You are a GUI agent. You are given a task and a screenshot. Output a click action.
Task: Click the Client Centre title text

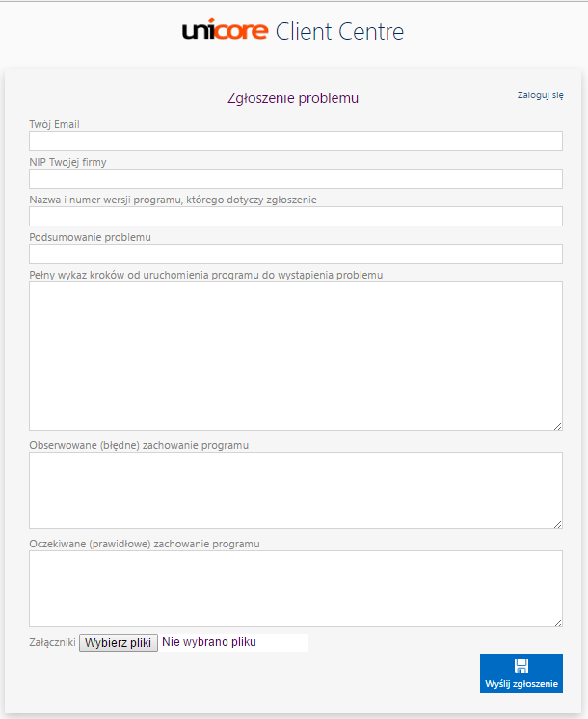pos(339,31)
